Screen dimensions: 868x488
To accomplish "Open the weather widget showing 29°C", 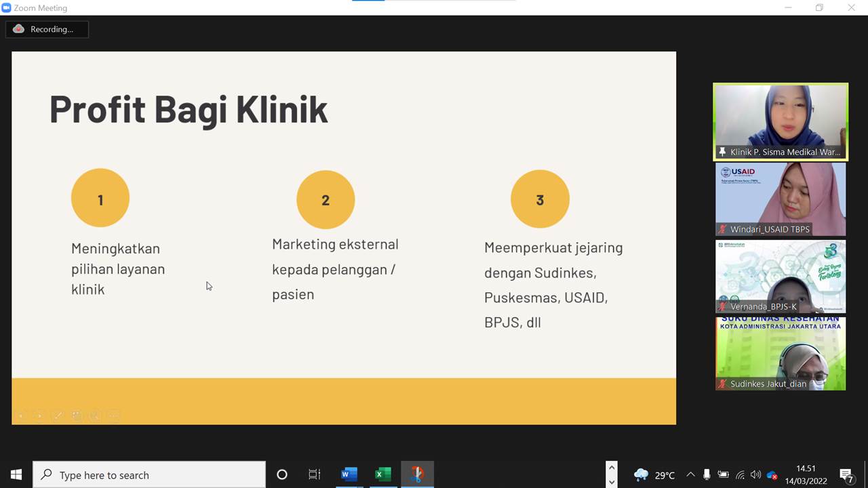I will click(654, 475).
